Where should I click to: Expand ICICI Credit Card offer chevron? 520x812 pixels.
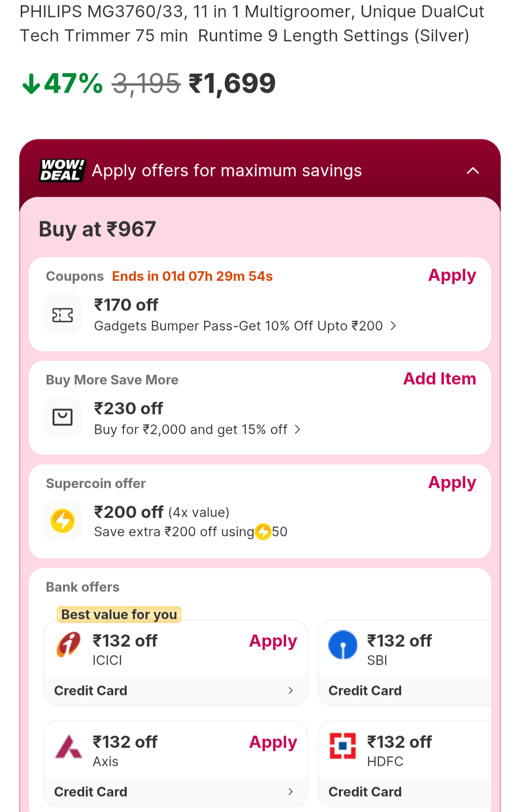(x=290, y=691)
